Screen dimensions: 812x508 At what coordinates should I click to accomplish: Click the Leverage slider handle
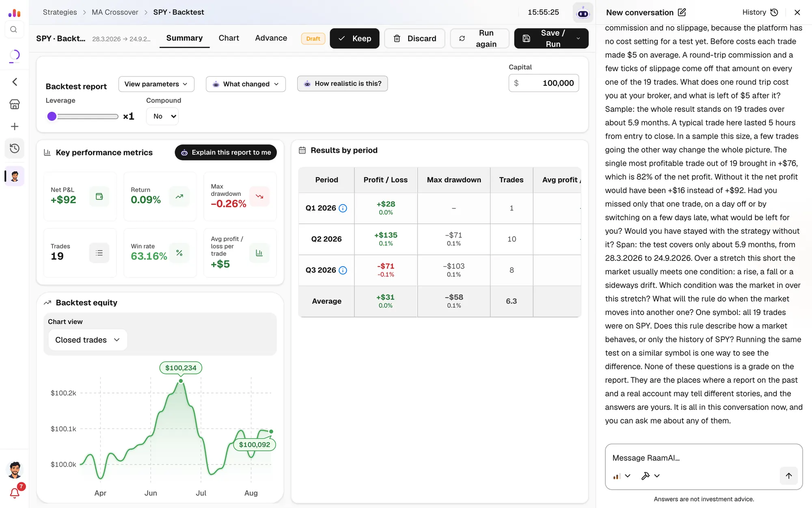52,117
